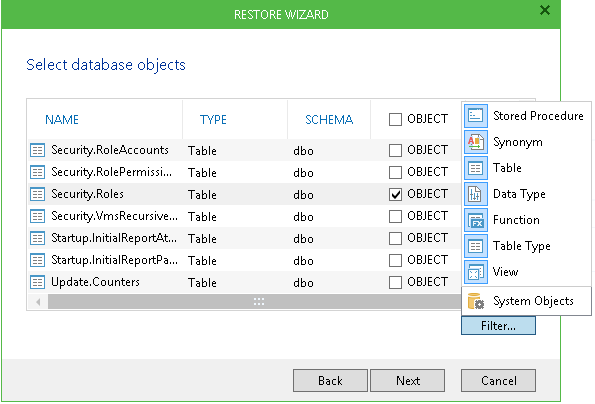Click table icon beside Security.Roles
Image resolution: width=595 pixels, height=404 pixels.
(x=37, y=194)
